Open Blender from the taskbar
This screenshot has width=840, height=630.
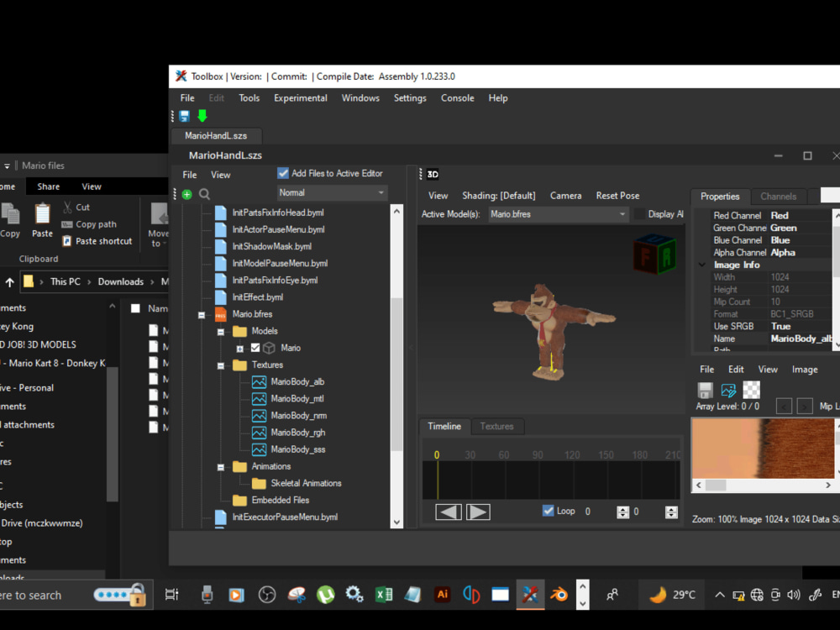click(x=559, y=595)
